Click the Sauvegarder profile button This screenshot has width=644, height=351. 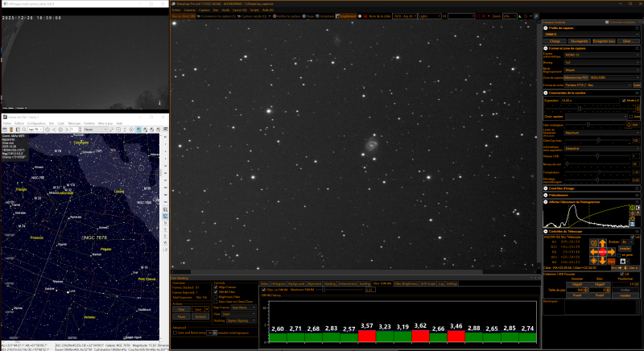579,41
